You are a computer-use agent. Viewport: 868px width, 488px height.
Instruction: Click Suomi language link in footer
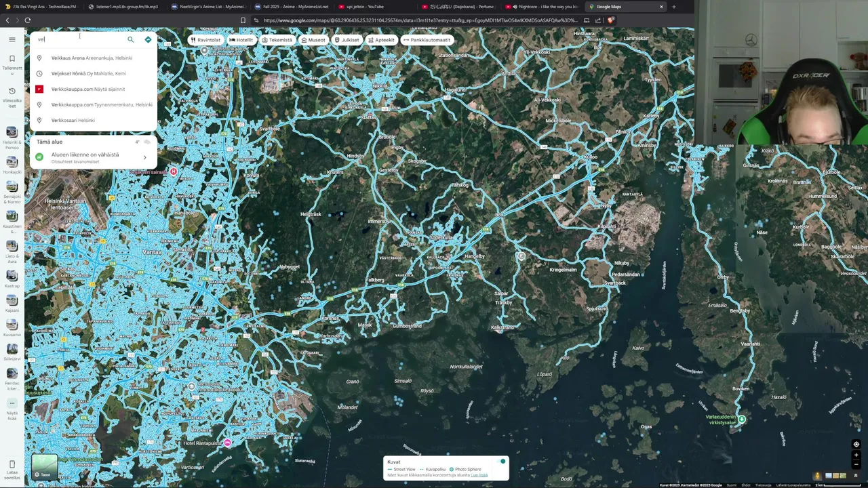pos(732,485)
